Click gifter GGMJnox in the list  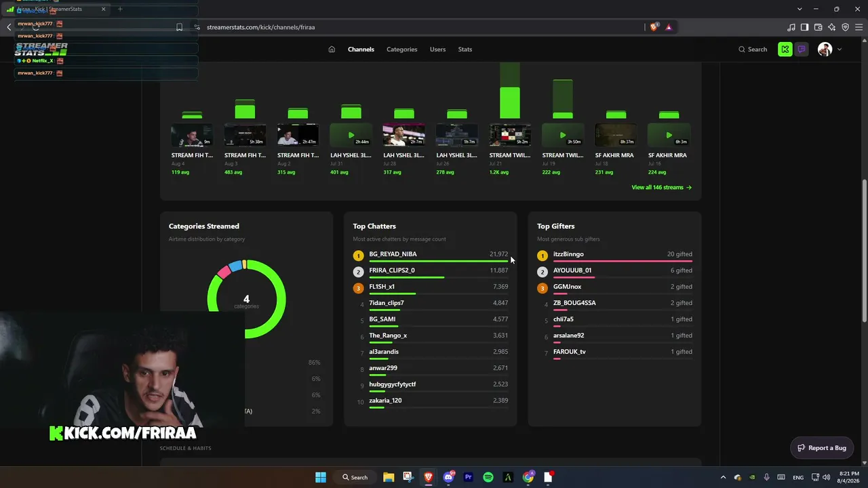(567, 287)
